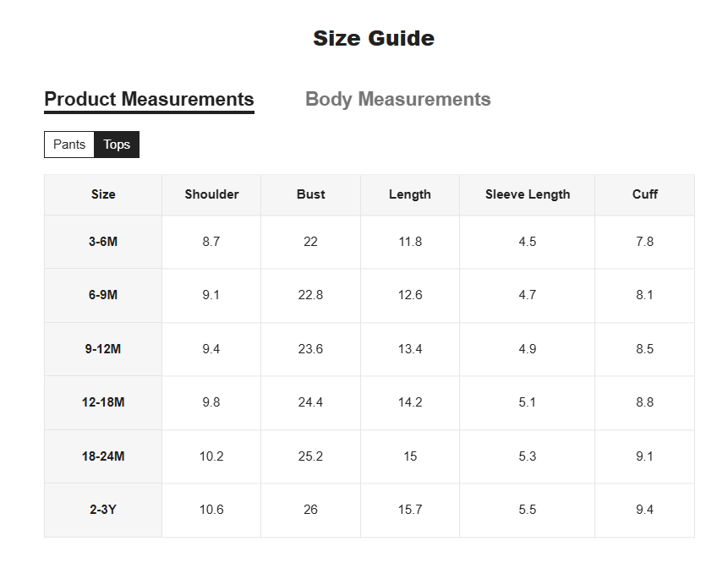The image size is (728, 568).
Task: Toggle to the Pants size chart
Action: point(69,145)
